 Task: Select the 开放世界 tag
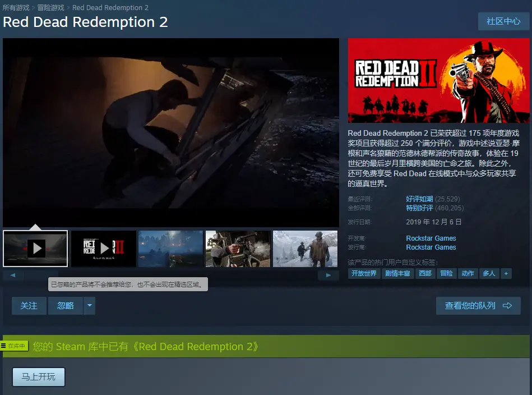coord(364,273)
